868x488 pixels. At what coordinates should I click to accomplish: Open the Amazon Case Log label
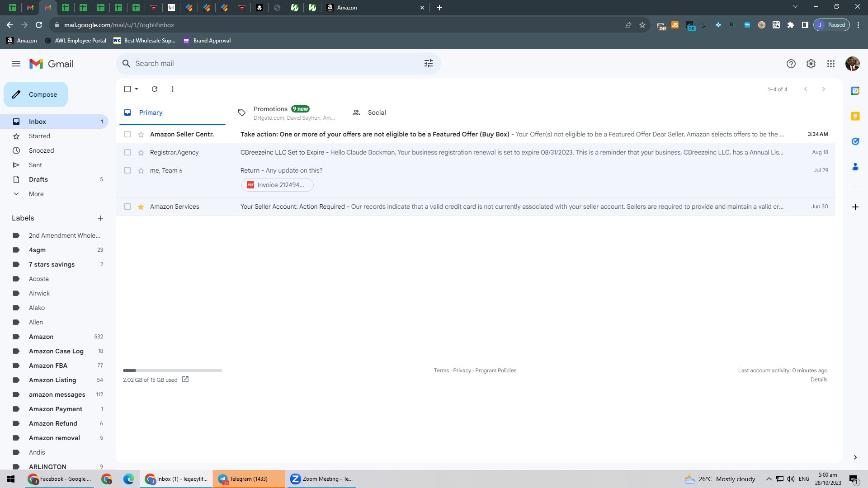coord(54,351)
